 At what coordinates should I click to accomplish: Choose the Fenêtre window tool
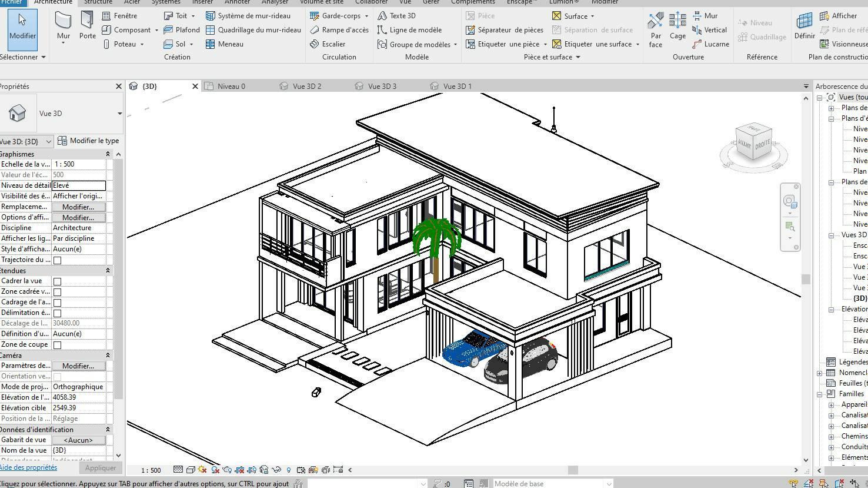(x=119, y=16)
